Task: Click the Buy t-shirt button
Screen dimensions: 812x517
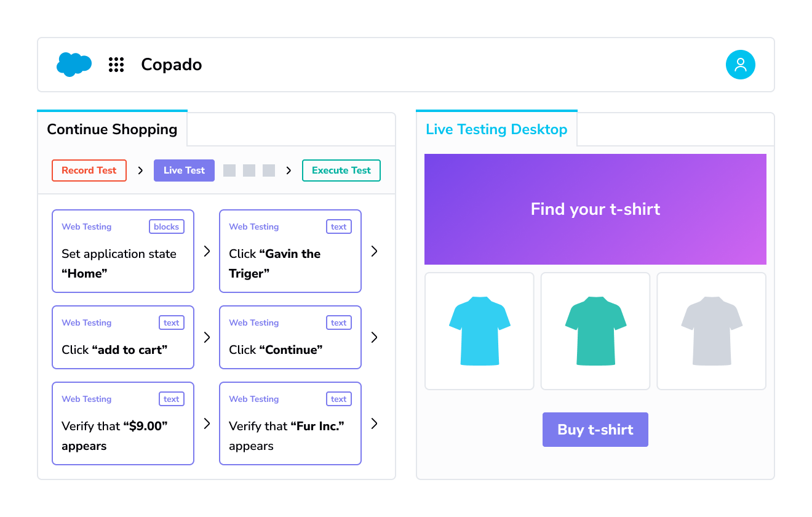Action: [x=595, y=430]
